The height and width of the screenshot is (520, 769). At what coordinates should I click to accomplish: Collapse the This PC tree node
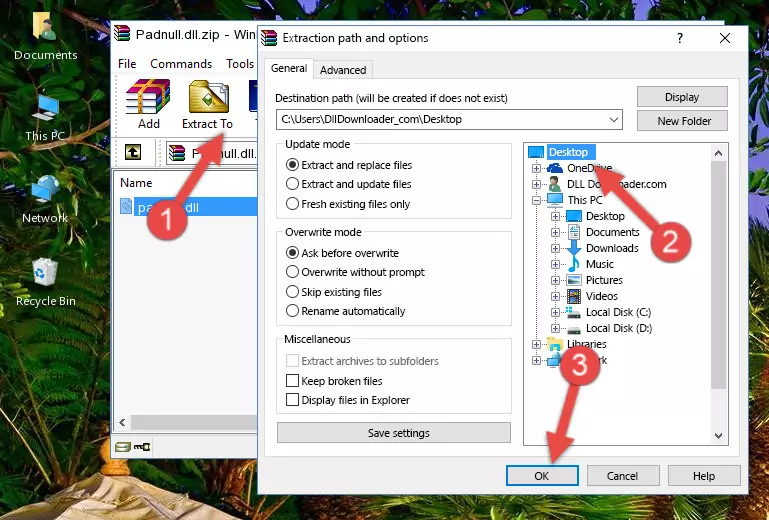pos(536,200)
